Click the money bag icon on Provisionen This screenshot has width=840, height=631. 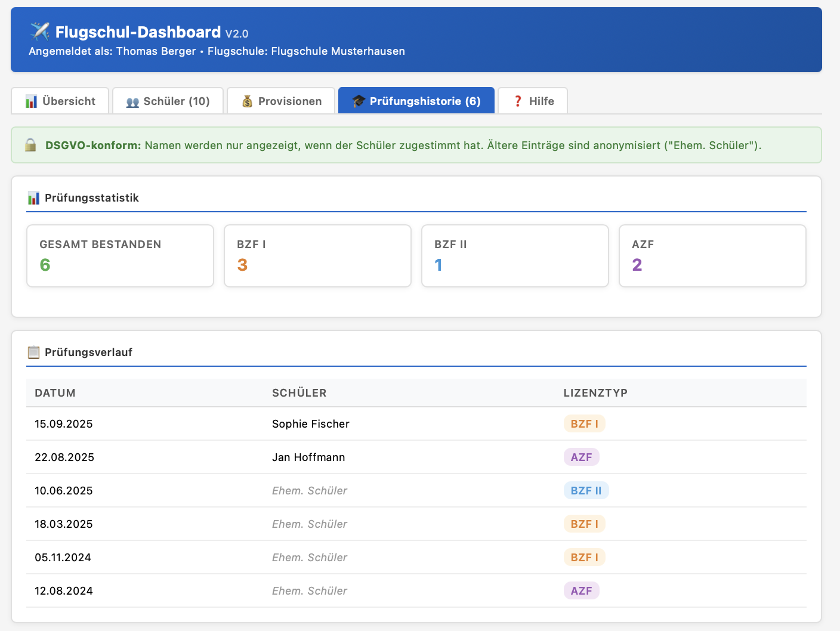(x=247, y=101)
